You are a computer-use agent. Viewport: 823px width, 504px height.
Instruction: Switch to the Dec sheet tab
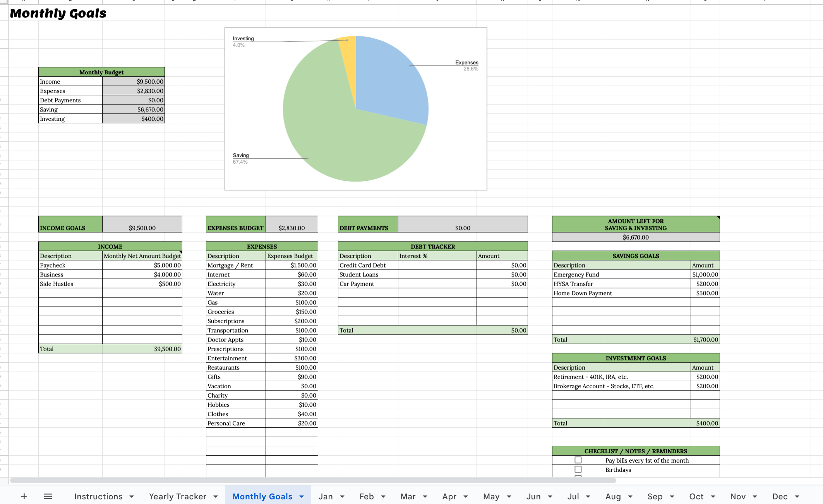click(780, 496)
